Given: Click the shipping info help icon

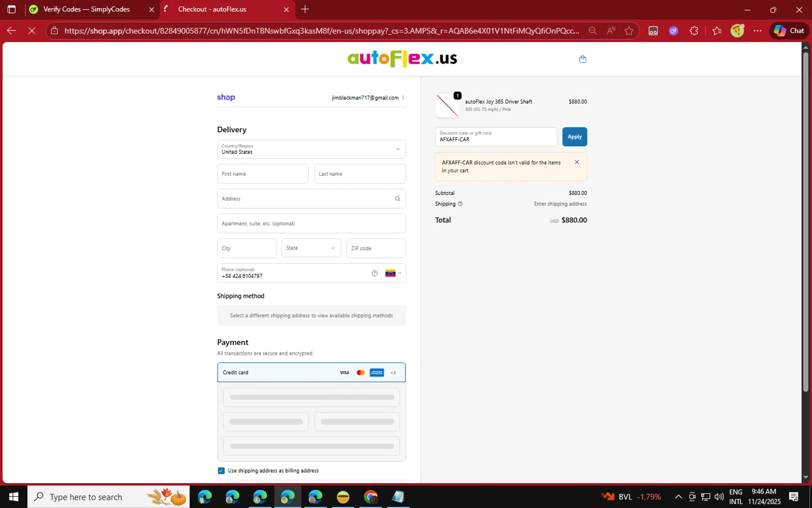Looking at the screenshot, I should pyautogui.click(x=460, y=204).
